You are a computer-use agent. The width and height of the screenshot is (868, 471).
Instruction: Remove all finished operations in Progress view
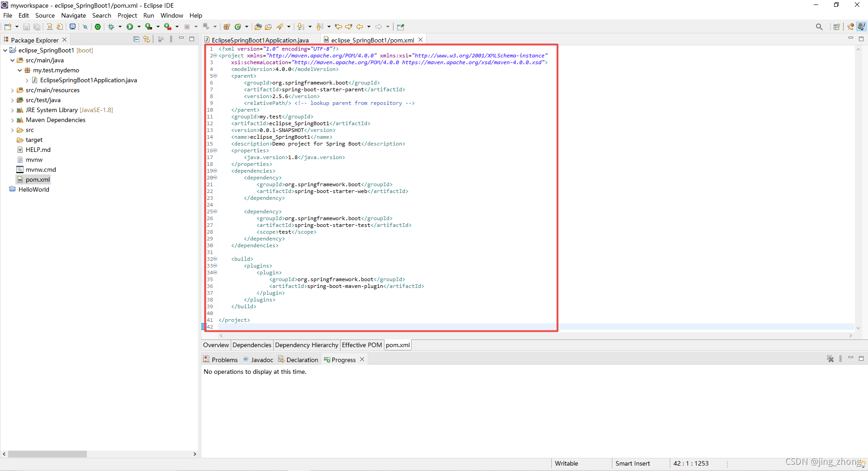[x=830, y=358]
